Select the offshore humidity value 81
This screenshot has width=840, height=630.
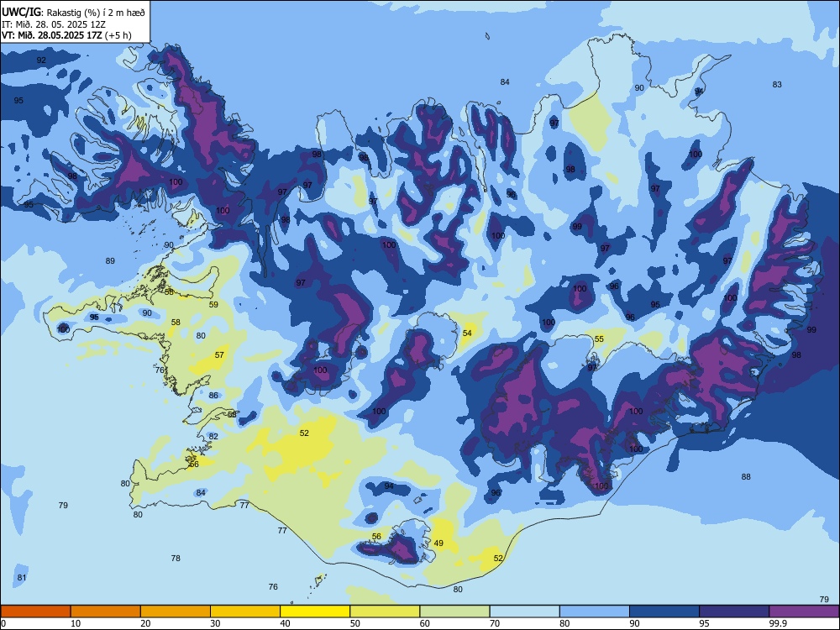pos(22,578)
